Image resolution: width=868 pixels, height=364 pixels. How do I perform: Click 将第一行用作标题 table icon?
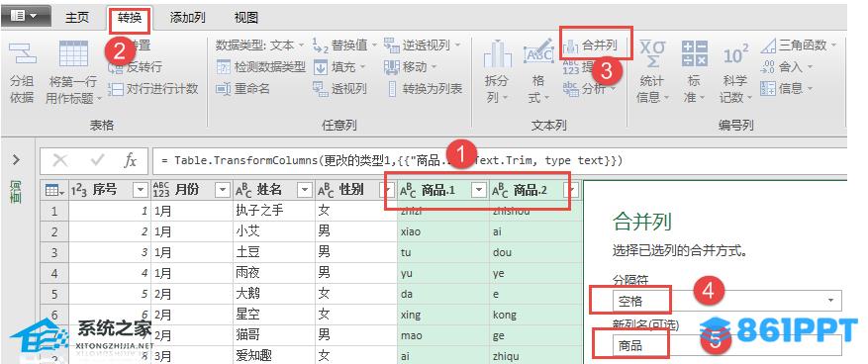(73, 53)
